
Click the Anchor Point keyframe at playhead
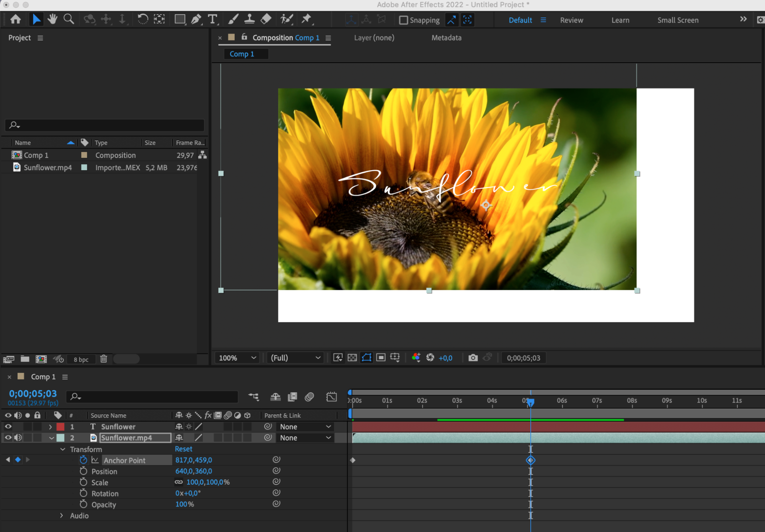[x=530, y=460]
